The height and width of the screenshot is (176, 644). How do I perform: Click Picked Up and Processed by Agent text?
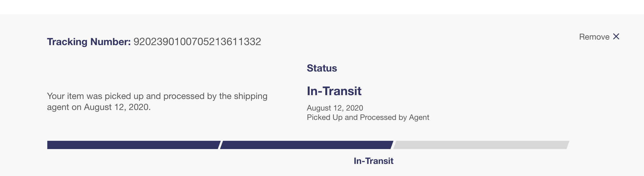368,117
